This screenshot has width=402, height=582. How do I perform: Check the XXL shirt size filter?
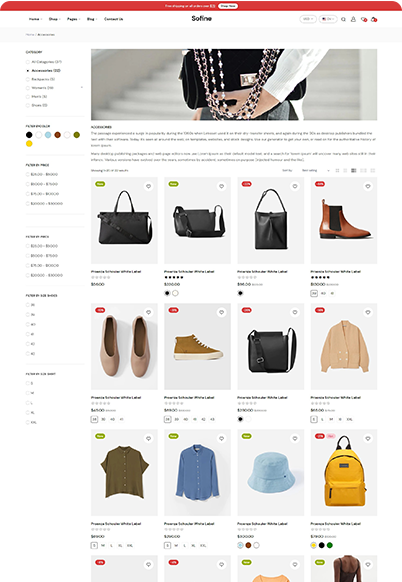point(28,422)
